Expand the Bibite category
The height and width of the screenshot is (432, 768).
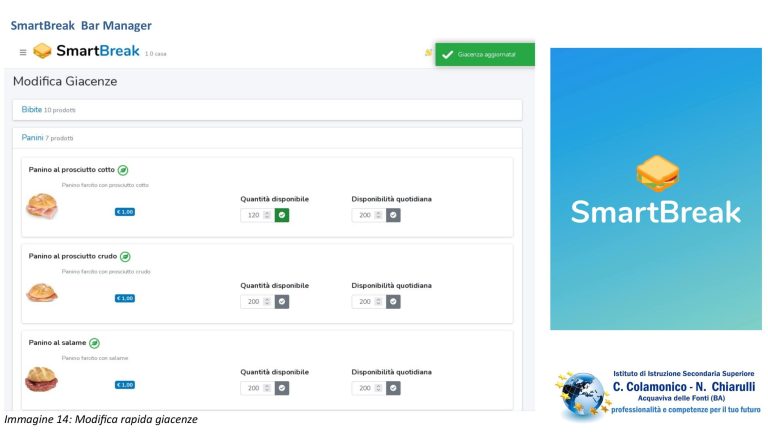click(267, 110)
